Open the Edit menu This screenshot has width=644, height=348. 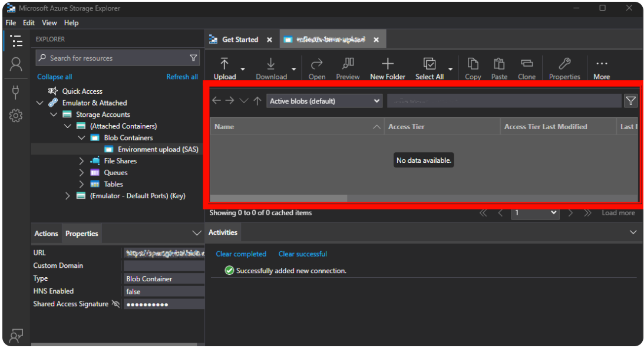(x=29, y=23)
